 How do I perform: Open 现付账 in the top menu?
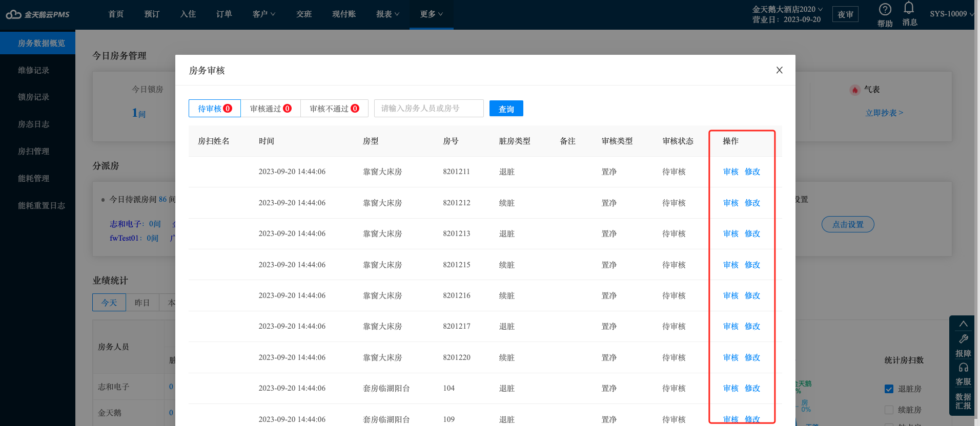click(x=344, y=14)
